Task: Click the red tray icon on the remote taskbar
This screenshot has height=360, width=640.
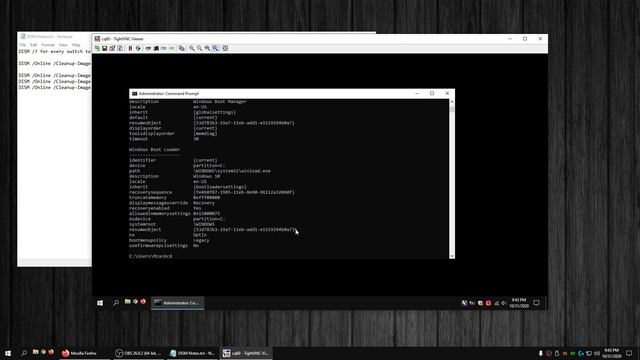Action: [x=489, y=303]
